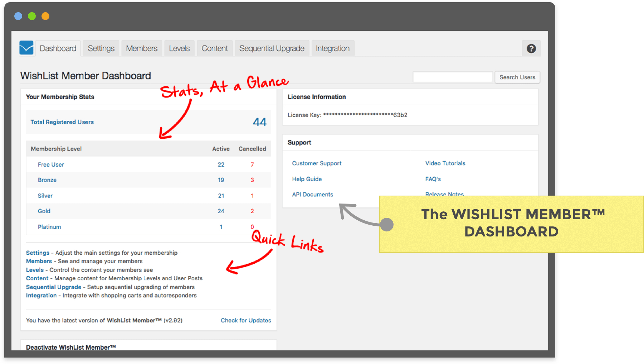Open the help question mark icon
The height and width of the screenshot is (364, 644).
pos(531,48)
